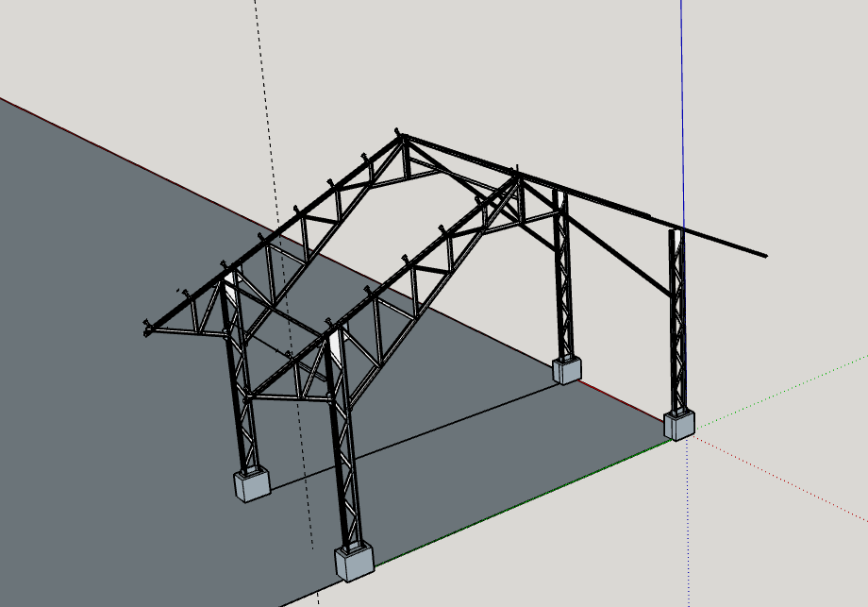The width and height of the screenshot is (868, 607).
Task: Select the left concrete footing block
Action: (251, 485)
